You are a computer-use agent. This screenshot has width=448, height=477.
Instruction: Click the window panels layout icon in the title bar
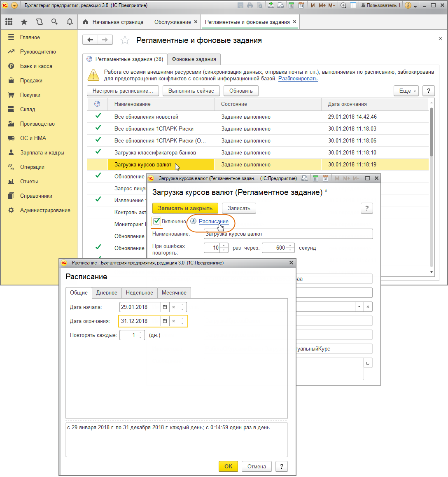click(353, 5)
